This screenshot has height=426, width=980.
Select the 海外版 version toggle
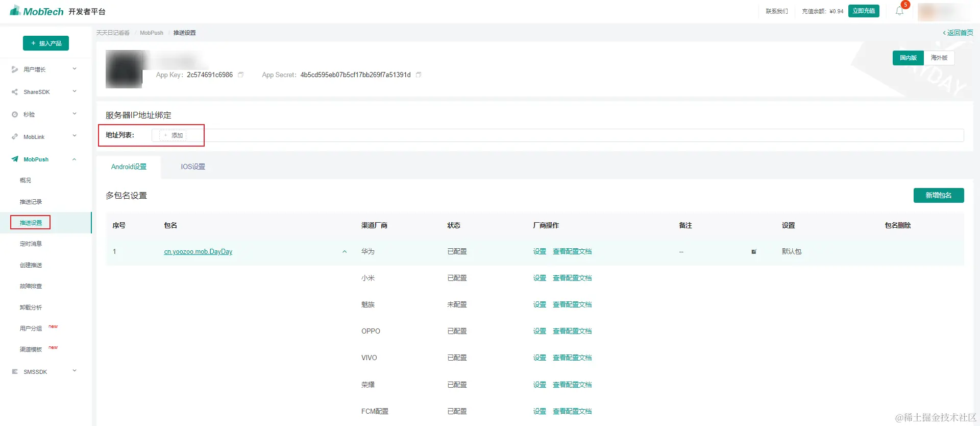(939, 58)
